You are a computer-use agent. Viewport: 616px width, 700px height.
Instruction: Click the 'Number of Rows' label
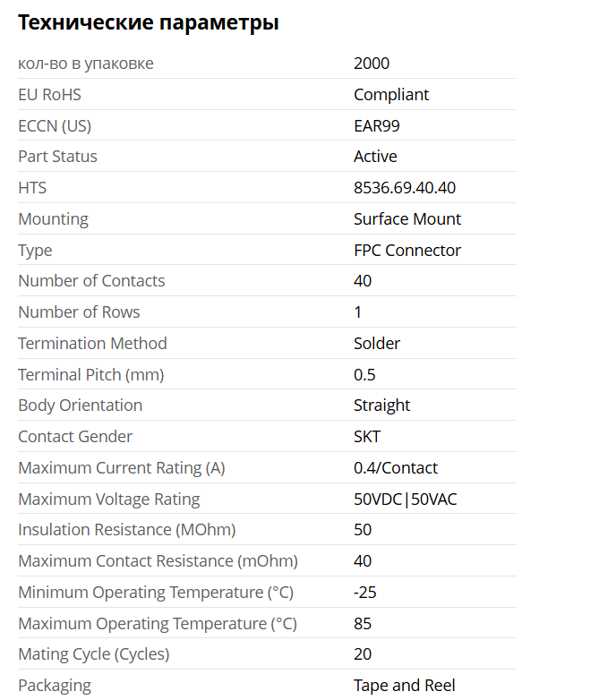pos(79,312)
